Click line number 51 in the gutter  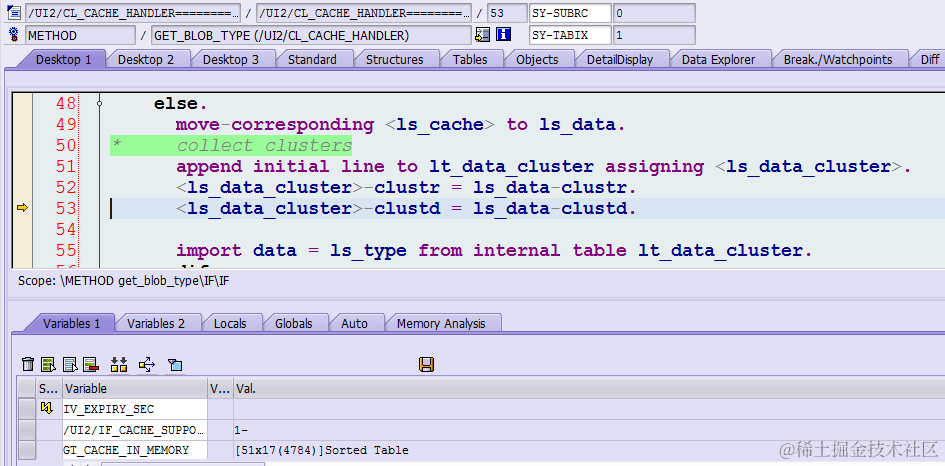[66, 166]
